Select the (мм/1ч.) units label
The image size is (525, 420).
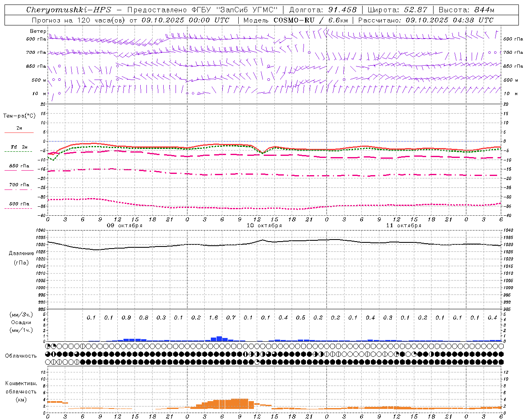coord(21,330)
